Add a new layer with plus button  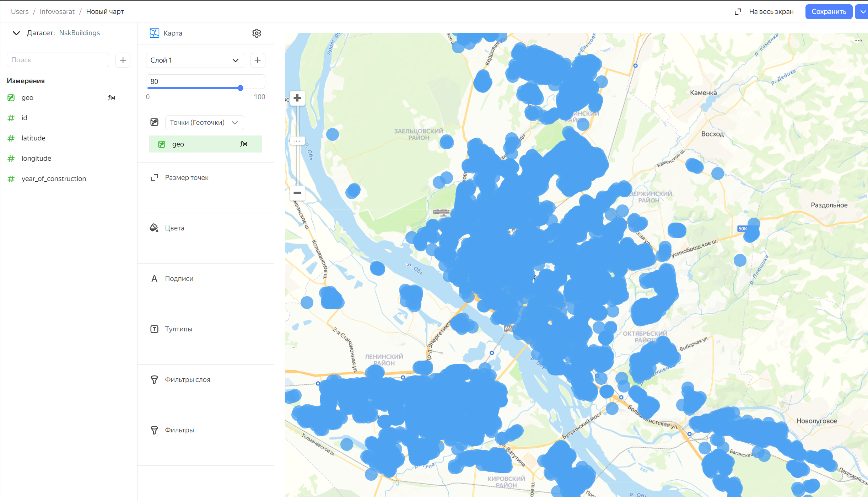point(258,60)
